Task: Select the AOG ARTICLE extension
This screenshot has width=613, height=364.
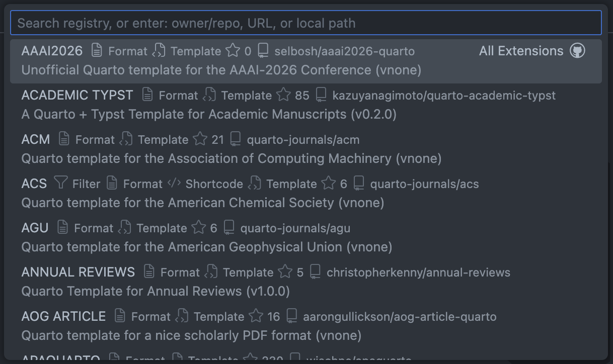Action: tap(63, 317)
